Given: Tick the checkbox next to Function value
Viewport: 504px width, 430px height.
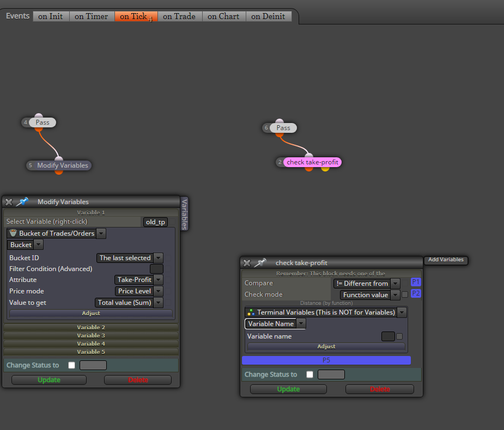Looking at the screenshot, I should [405, 294].
